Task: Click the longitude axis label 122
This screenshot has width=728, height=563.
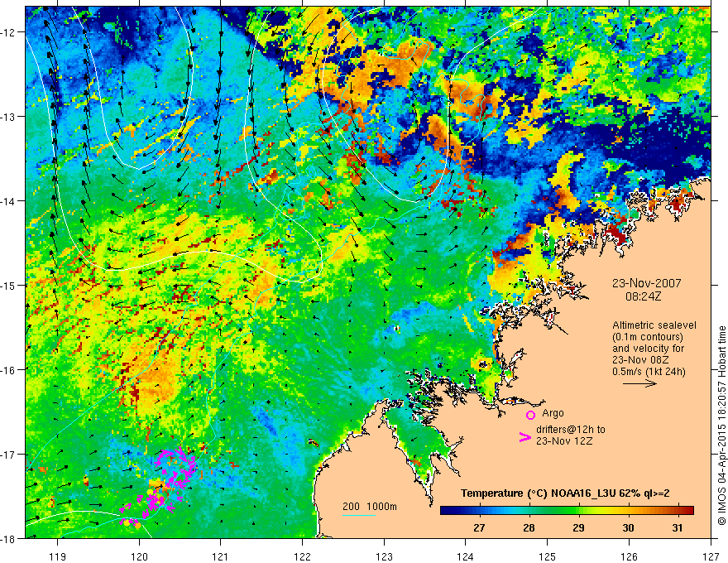Action: point(302,556)
